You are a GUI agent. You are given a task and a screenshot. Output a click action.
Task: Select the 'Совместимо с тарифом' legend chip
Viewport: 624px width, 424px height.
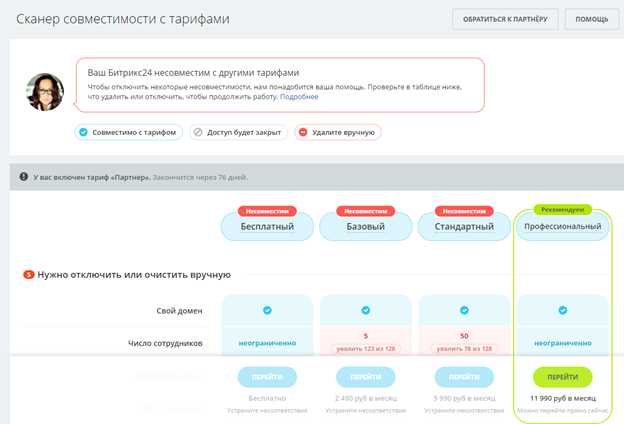pyautogui.click(x=129, y=132)
